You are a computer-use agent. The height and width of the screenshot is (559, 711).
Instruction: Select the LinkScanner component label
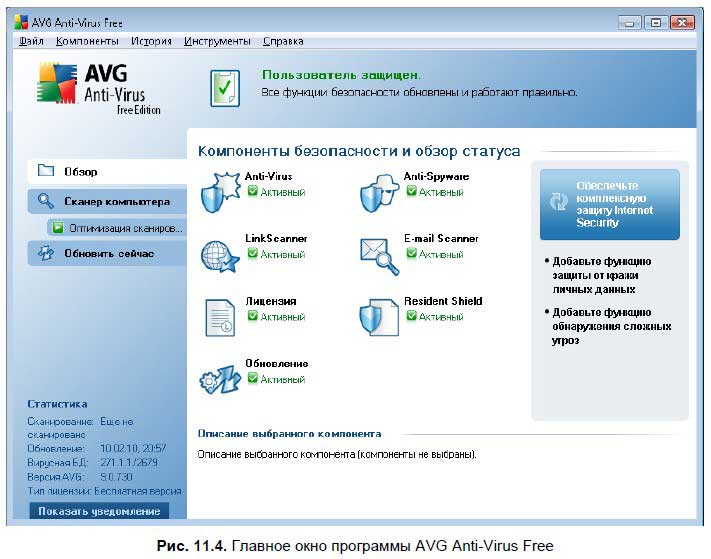tap(276, 238)
